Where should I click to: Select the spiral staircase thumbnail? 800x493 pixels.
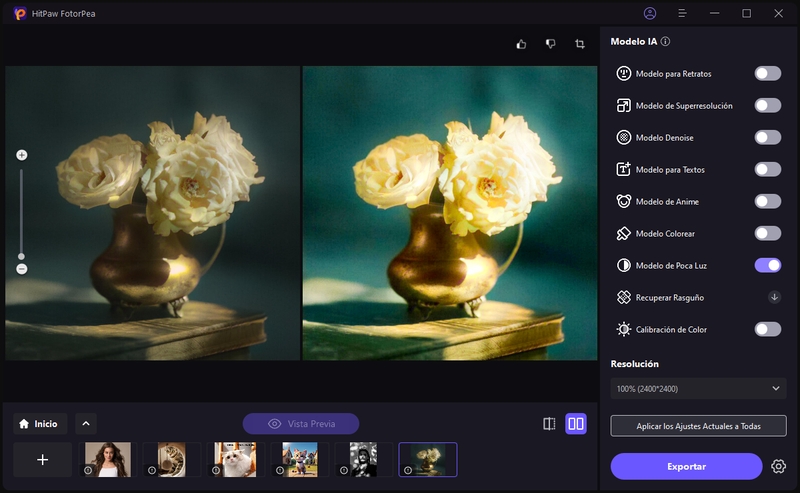pyautogui.click(x=171, y=460)
